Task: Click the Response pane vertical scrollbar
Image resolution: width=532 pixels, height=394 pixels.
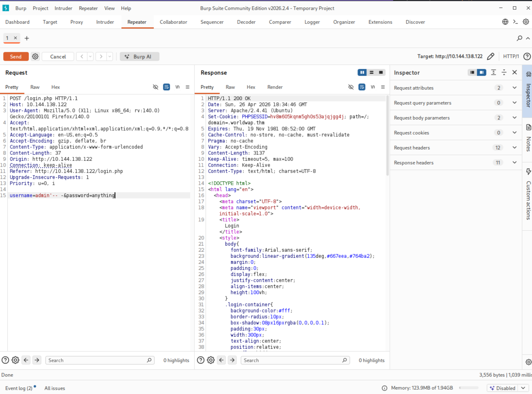Action: [388, 136]
